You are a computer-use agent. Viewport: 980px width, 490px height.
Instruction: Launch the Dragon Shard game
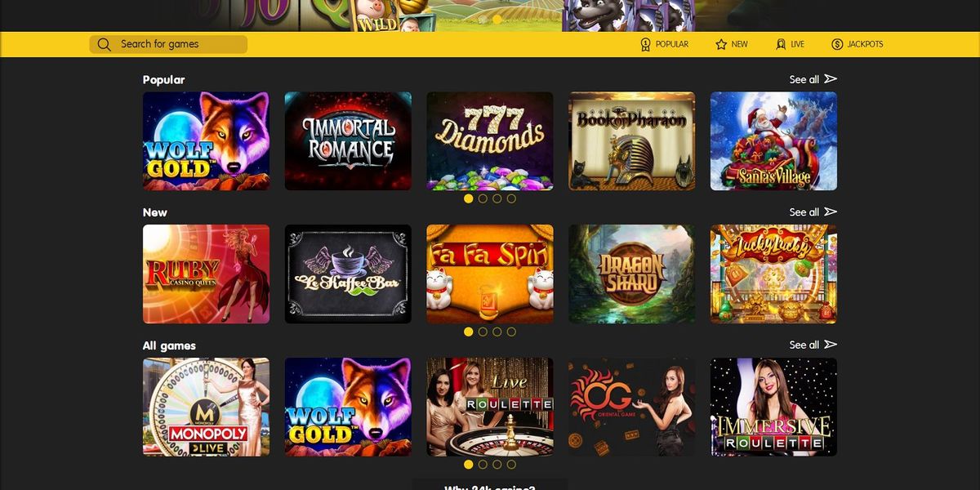click(632, 274)
